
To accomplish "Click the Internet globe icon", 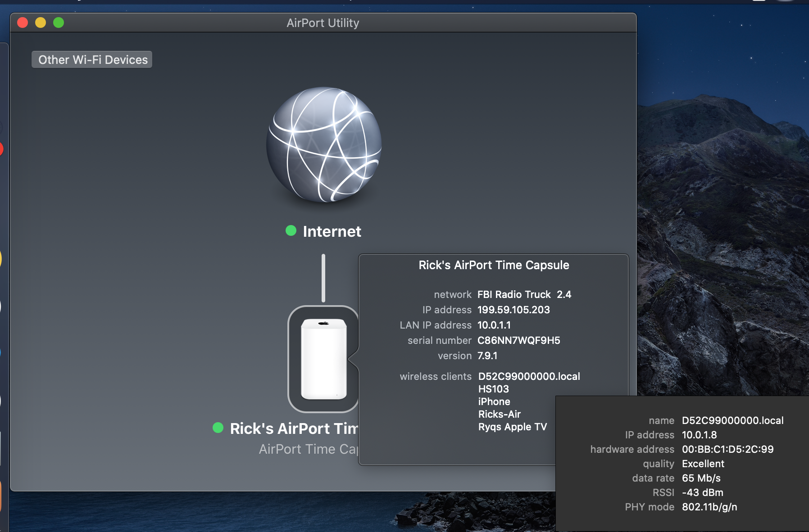I will point(324,144).
